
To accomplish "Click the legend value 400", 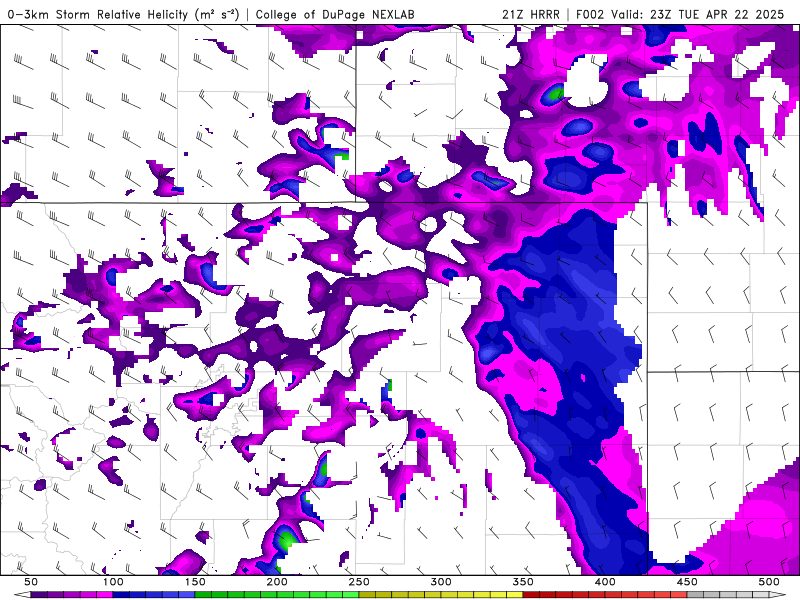I will click(605, 582).
